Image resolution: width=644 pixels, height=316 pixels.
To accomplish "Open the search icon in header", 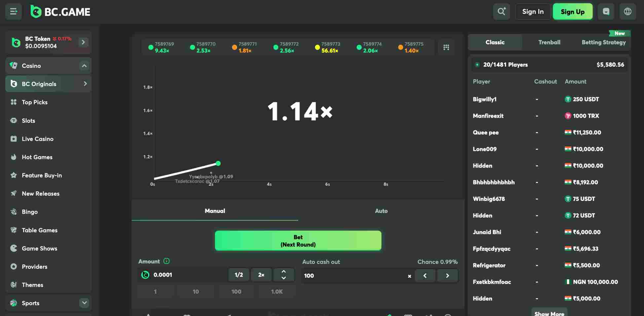I will pos(501,12).
